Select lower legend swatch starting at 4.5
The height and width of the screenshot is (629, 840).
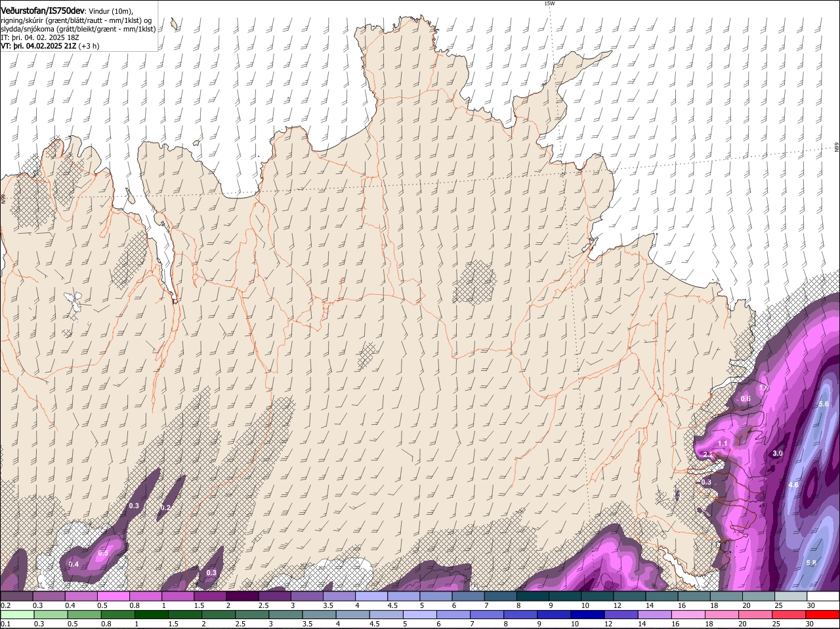coord(387,615)
